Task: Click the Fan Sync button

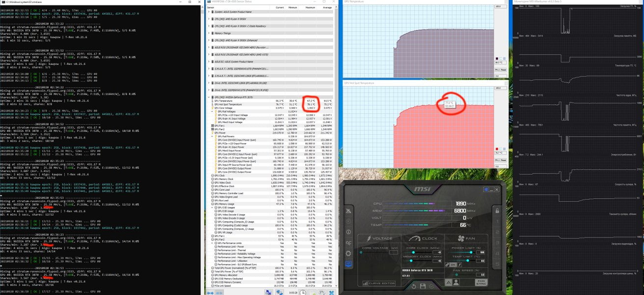Action: pos(481,282)
